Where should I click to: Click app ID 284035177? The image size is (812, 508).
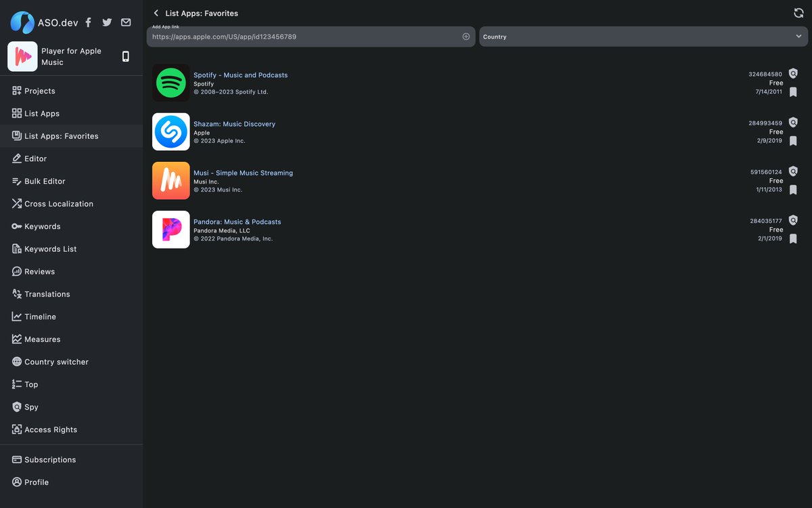[x=766, y=221]
